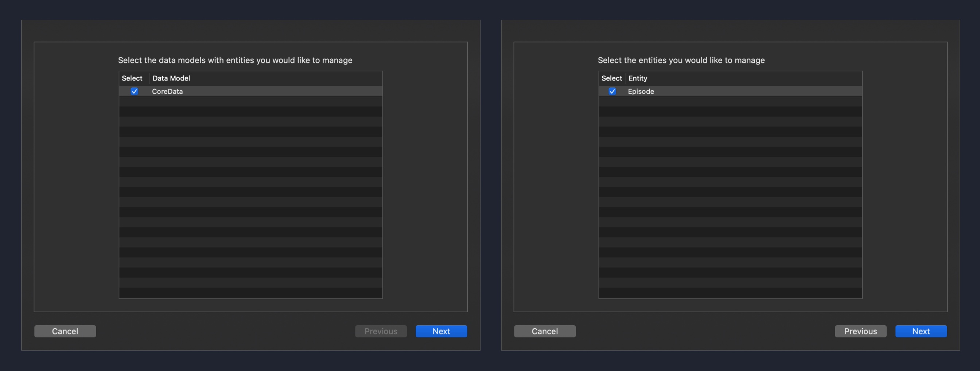Click the dimmed Previous in the data models dialog

(381, 331)
